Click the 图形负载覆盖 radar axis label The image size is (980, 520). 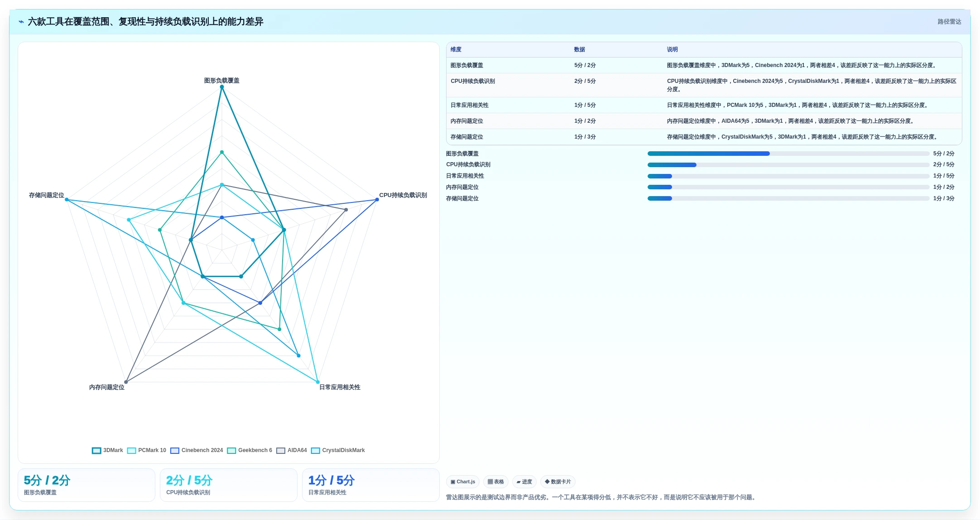point(222,81)
